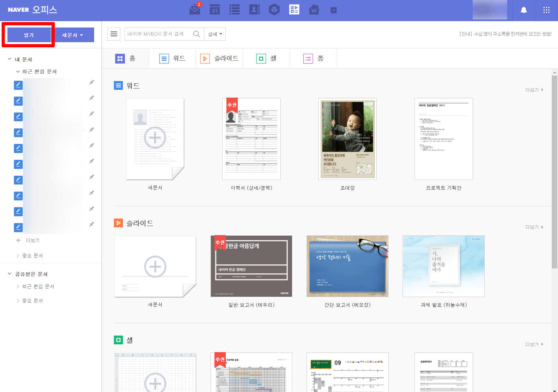The width and height of the screenshot is (558, 392).
Task: Pin the third recent document
Action: 91,114
